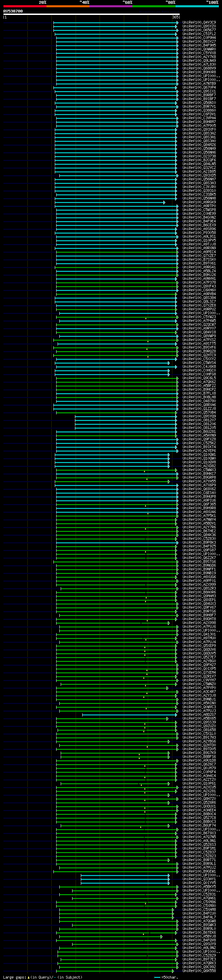Select the UniRef100_A9PIU6 label
Image resolution: width=222 pixels, height=980 pixels.
pos(199,500)
